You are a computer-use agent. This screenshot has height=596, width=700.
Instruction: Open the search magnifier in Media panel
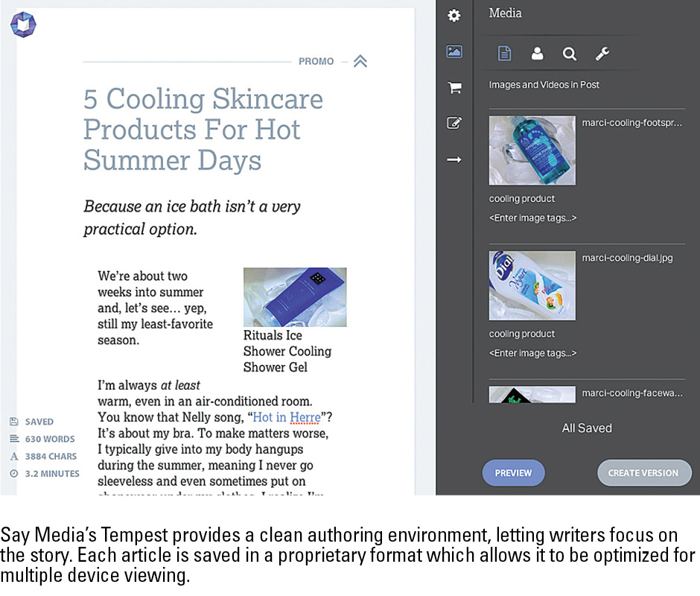pyautogui.click(x=570, y=54)
